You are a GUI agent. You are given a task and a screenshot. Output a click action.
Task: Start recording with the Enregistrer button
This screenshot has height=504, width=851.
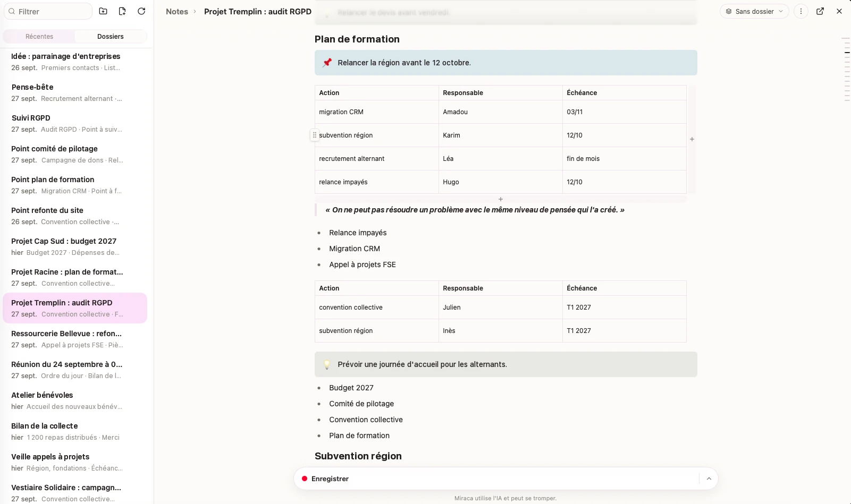325,479
